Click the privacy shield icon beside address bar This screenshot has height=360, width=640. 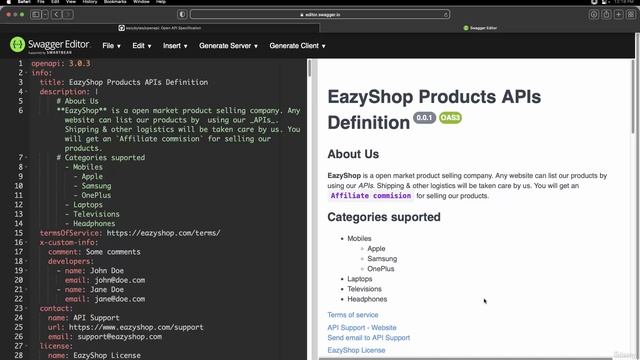182,15
